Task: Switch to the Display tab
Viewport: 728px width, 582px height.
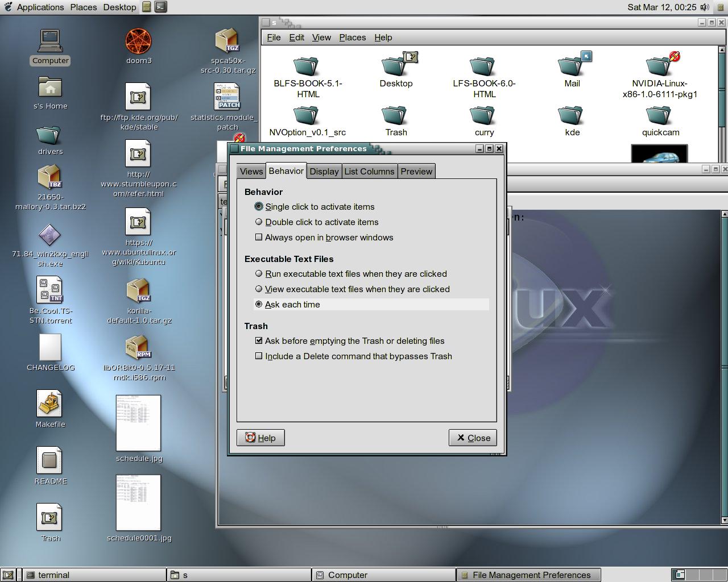Action: (x=324, y=172)
